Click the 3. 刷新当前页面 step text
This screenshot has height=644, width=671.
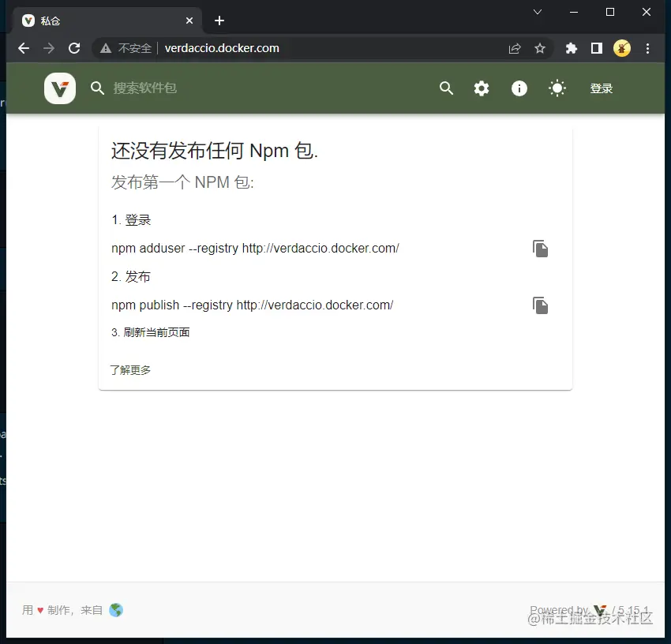coord(151,332)
